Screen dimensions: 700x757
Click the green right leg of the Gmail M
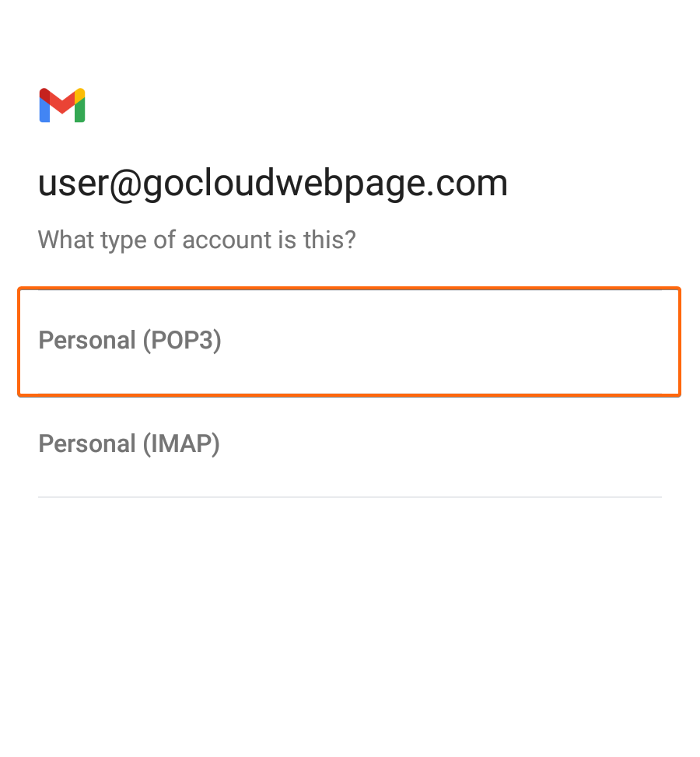pos(80,111)
